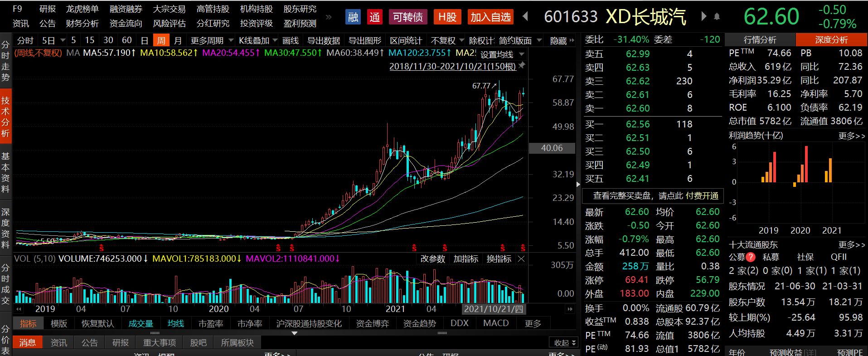Viewport: 868px width, 356px height.
Task: Click 换指标 to switch indicator
Action: click(x=499, y=259)
